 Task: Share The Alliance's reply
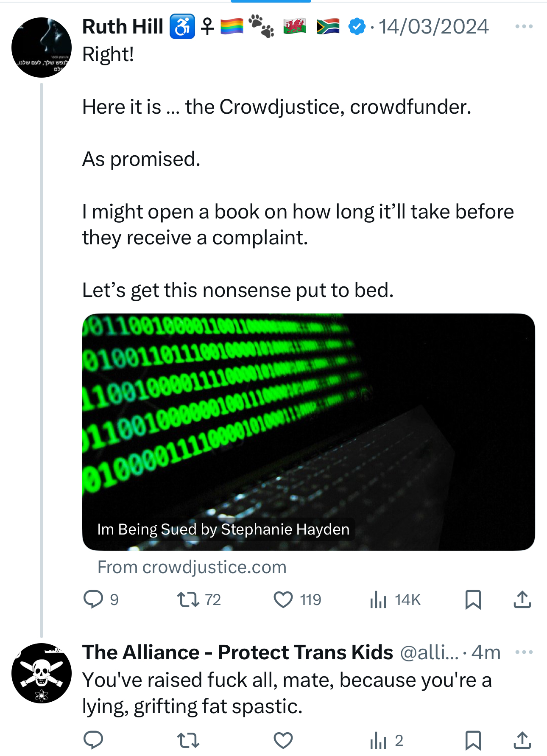[522, 740]
